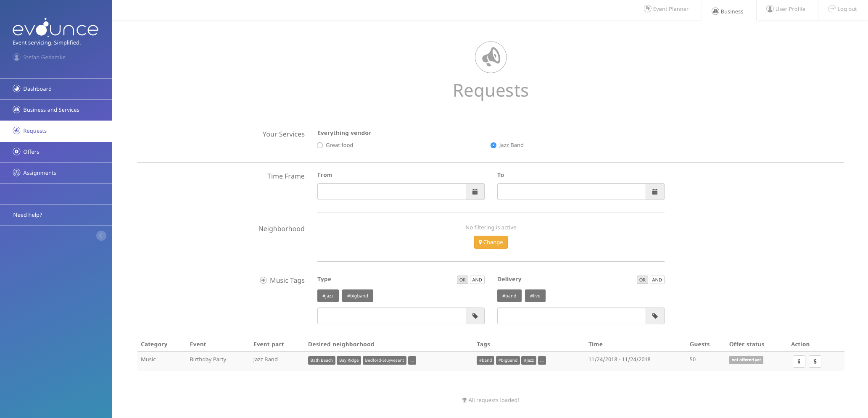
Task: Select the Great food radio button
Action: pyautogui.click(x=320, y=145)
